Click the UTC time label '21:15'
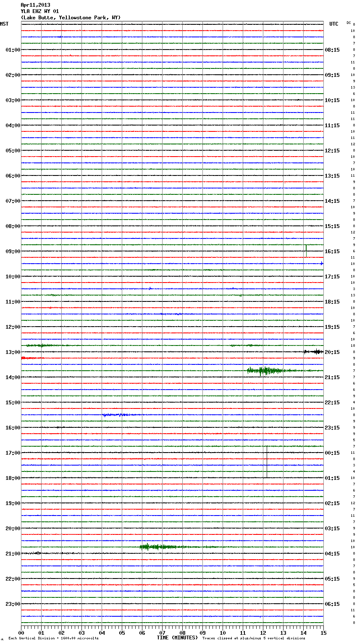The height and width of the screenshot is (644, 357). [x=332, y=377]
